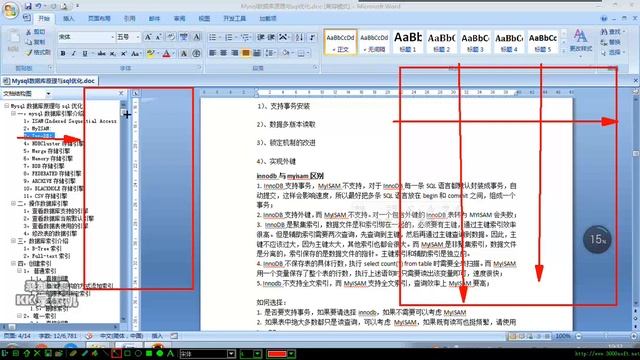Viewport: 640px width, 360px height.
Task: Insert enclosed character circle icon
Action: tap(196, 53)
